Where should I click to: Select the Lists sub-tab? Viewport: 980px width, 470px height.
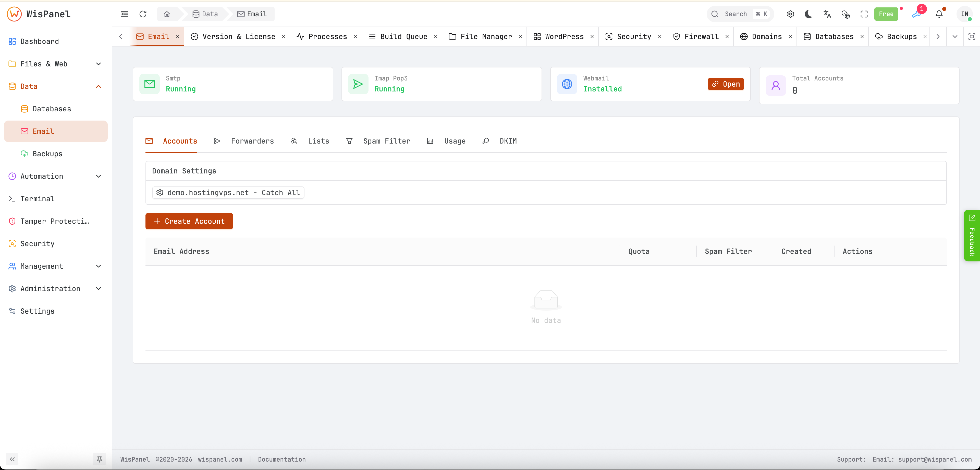(x=310, y=141)
